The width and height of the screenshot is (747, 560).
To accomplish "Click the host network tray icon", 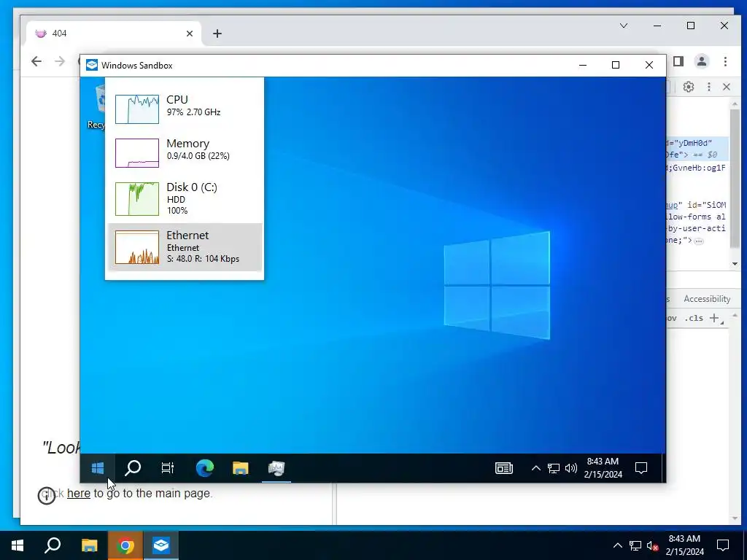I will pyautogui.click(x=635, y=545).
